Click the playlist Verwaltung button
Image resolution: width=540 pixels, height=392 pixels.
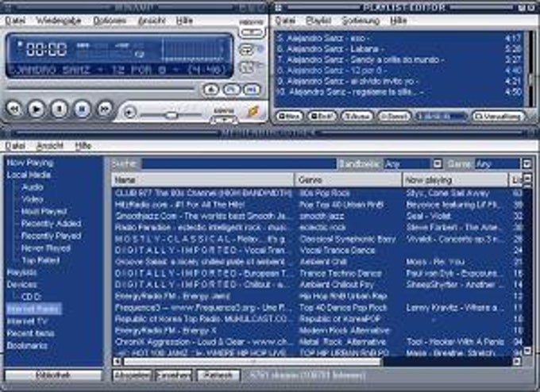(x=499, y=117)
